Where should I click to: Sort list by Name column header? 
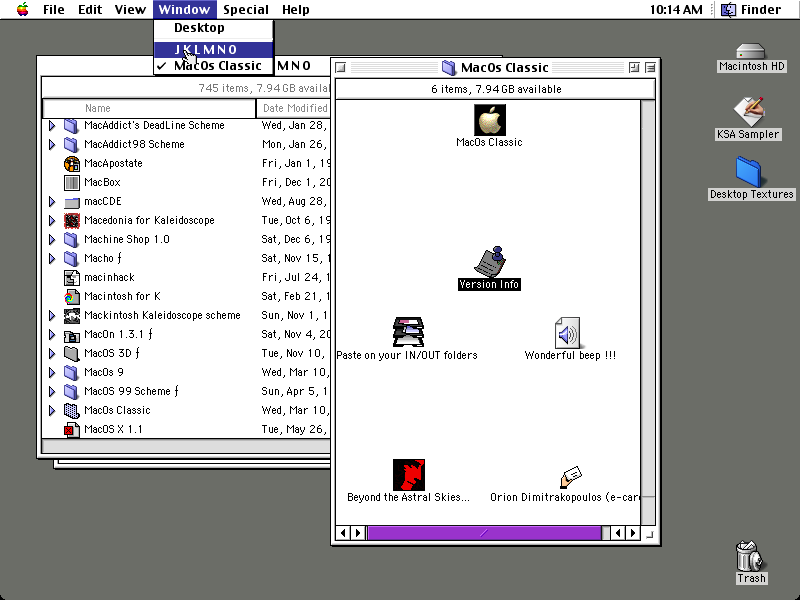click(x=149, y=108)
